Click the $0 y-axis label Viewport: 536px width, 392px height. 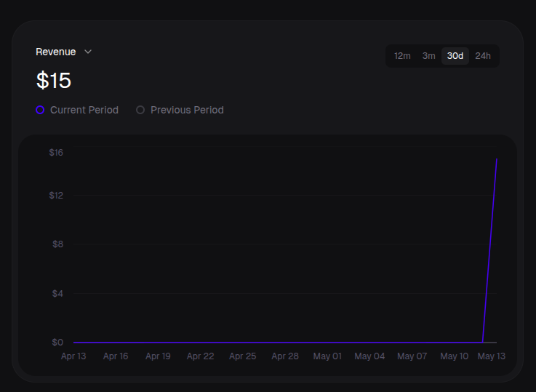tap(57, 343)
